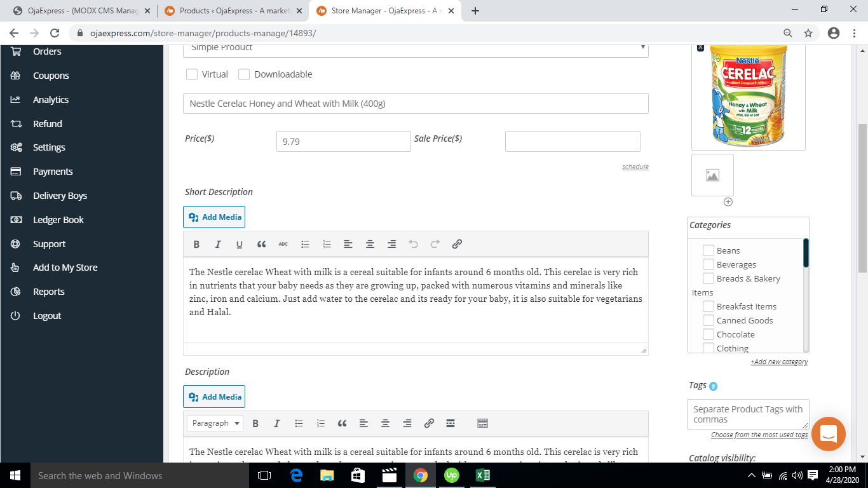Tick the Beverages category checkbox
Viewport: 868px width, 488px height.
(x=709, y=264)
